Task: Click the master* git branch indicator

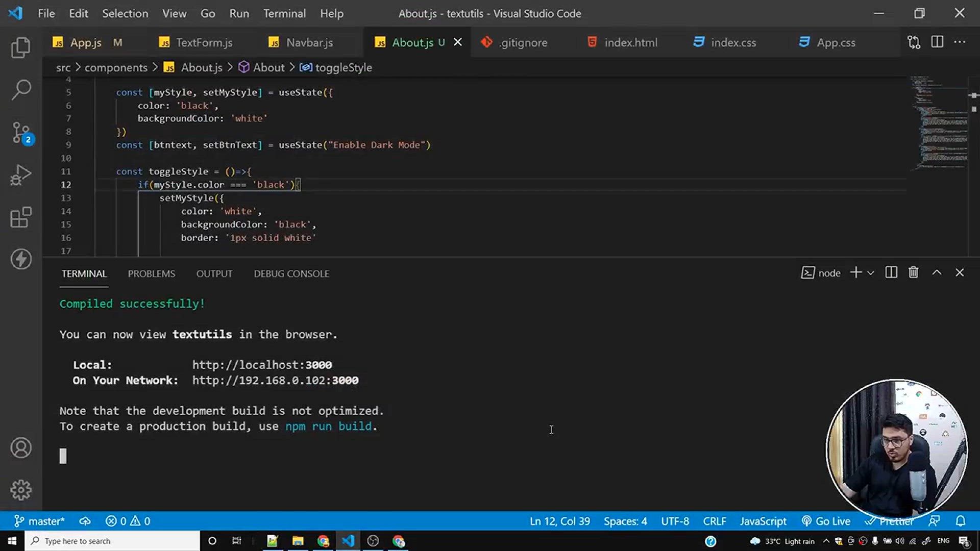Action: (x=39, y=521)
